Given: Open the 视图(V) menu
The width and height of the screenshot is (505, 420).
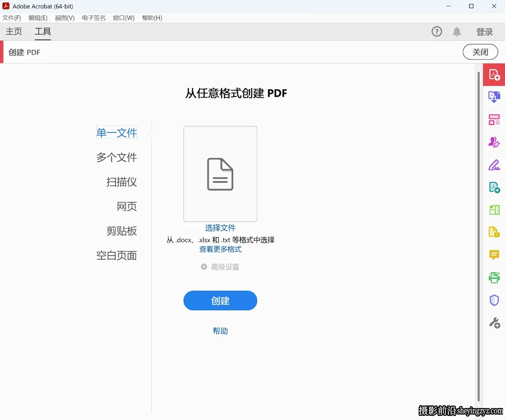Looking at the screenshot, I should pyautogui.click(x=65, y=18).
